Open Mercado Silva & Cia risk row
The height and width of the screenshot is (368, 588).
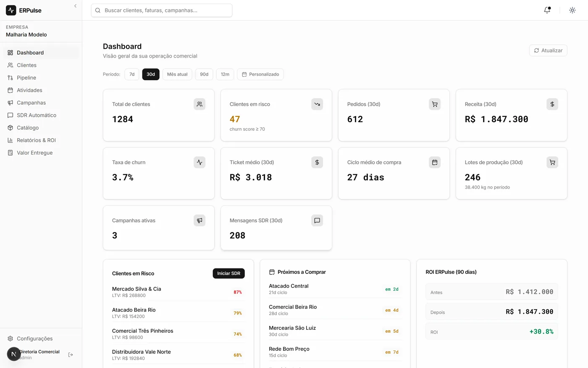tap(178, 292)
